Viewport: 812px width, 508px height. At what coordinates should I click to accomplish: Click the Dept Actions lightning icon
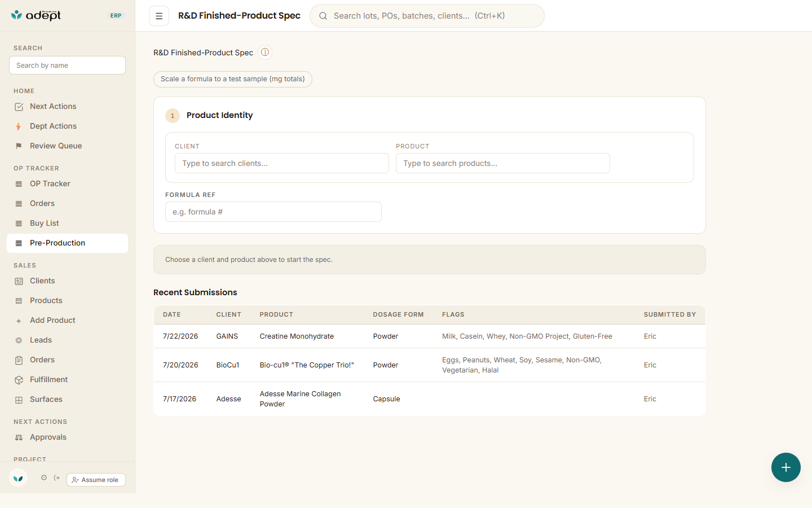pyautogui.click(x=19, y=126)
